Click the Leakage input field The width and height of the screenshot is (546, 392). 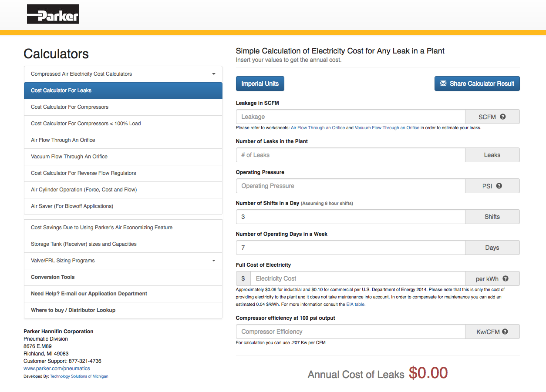pos(351,117)
